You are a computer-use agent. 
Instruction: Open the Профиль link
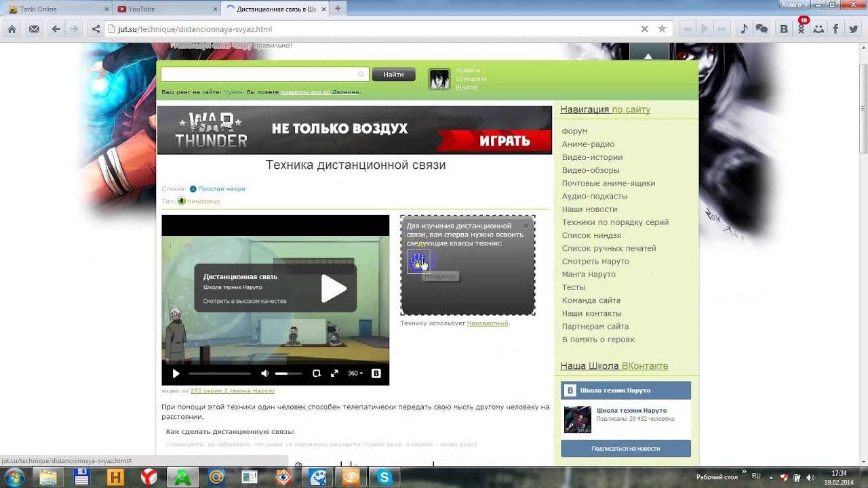tap(468, 70)
